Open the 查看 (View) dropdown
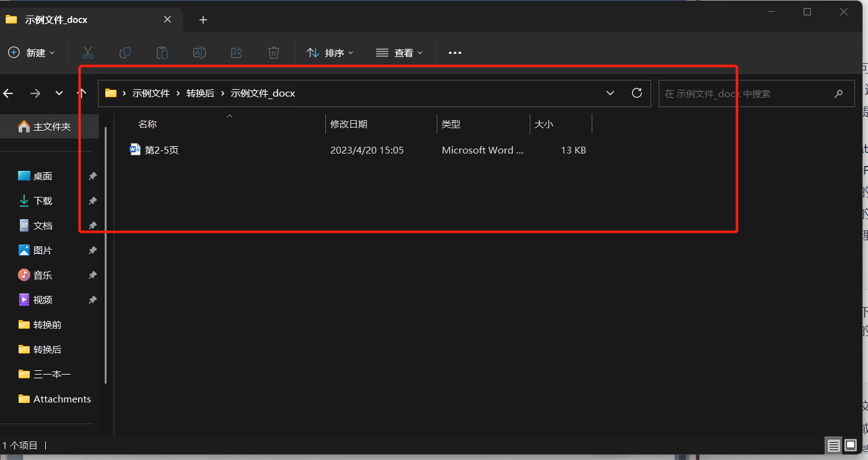Screen dimensions: 868x460 point(400,53)
